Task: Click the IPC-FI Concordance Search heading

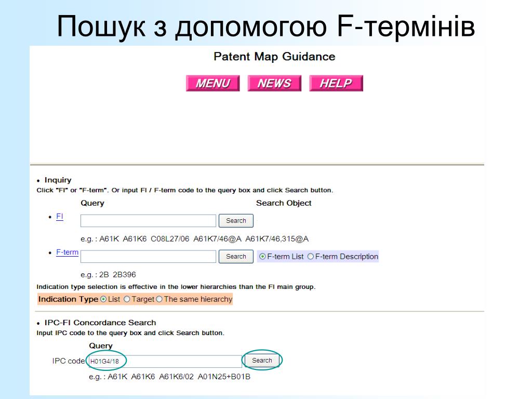Action: 100,323
